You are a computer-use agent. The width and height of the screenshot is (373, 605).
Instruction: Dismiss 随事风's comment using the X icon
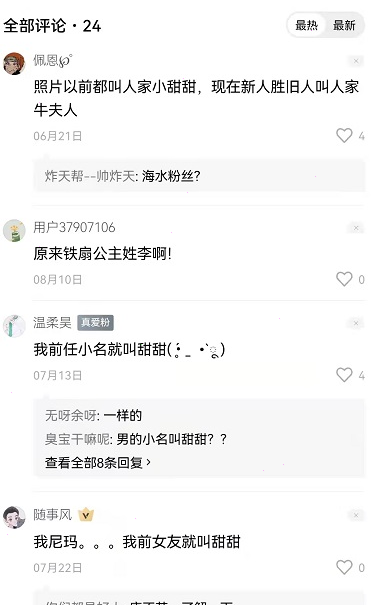coord(356,515)
